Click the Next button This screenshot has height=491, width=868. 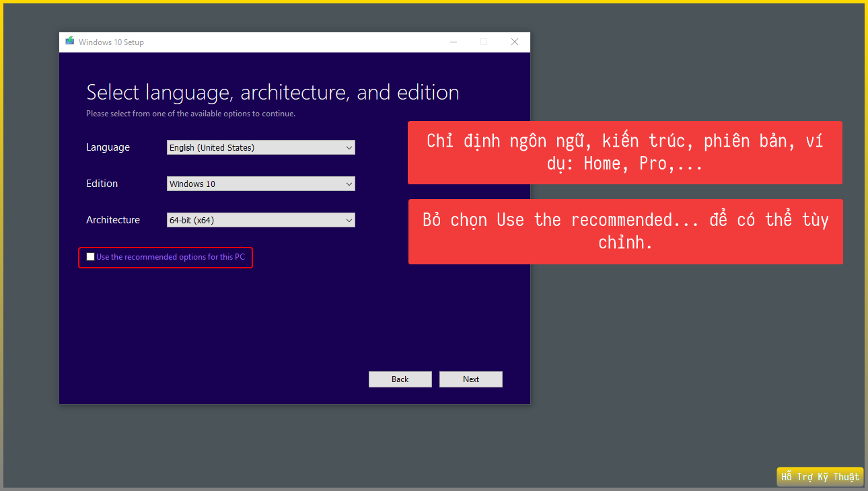[x=471, y=379]
